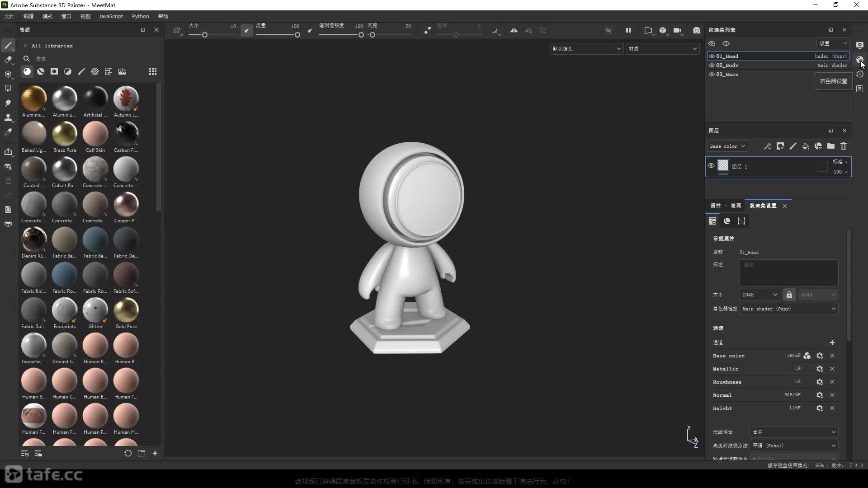Open Shader settings icon on right sidebar
The width and height of the screenshot is (868, 488).
tap(860, 60)
